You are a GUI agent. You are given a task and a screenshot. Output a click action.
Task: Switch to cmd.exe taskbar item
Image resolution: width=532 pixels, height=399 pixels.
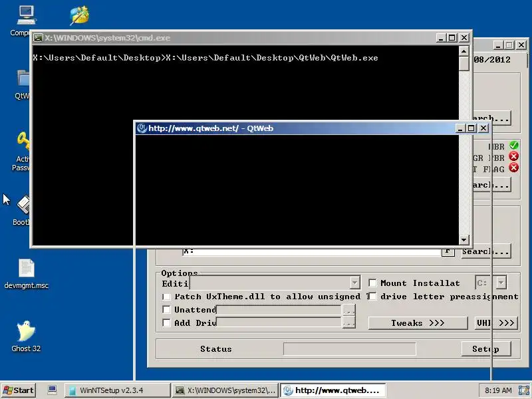[225, 390]
